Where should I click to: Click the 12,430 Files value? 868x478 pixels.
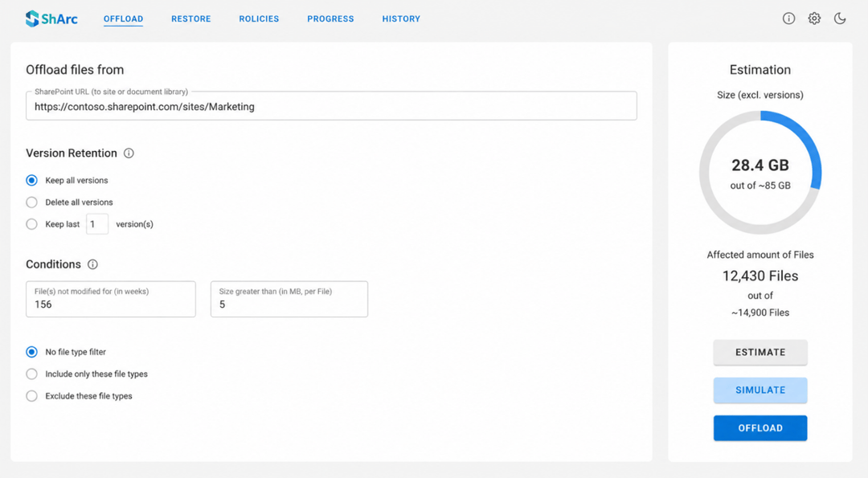760,276
